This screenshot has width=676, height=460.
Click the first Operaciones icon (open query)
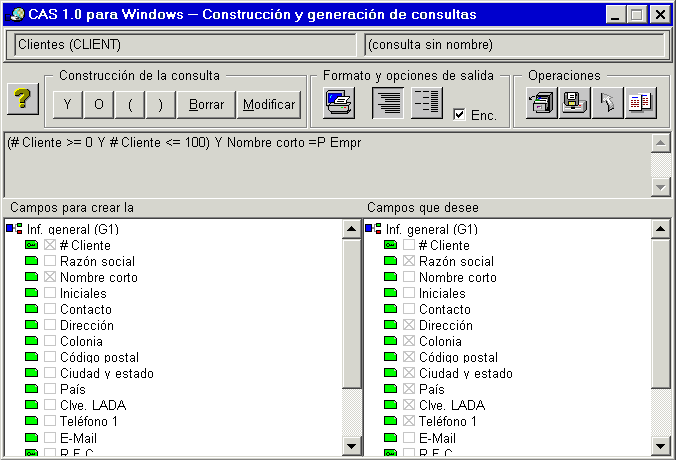tap(541, 103)
